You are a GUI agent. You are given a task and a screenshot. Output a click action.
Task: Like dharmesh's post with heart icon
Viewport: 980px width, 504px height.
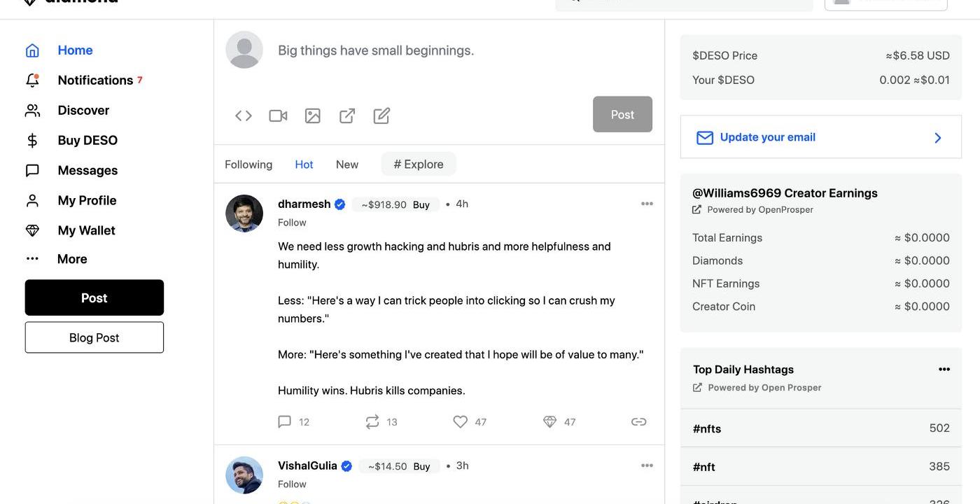pyautogui.click(x=460, y=421)
